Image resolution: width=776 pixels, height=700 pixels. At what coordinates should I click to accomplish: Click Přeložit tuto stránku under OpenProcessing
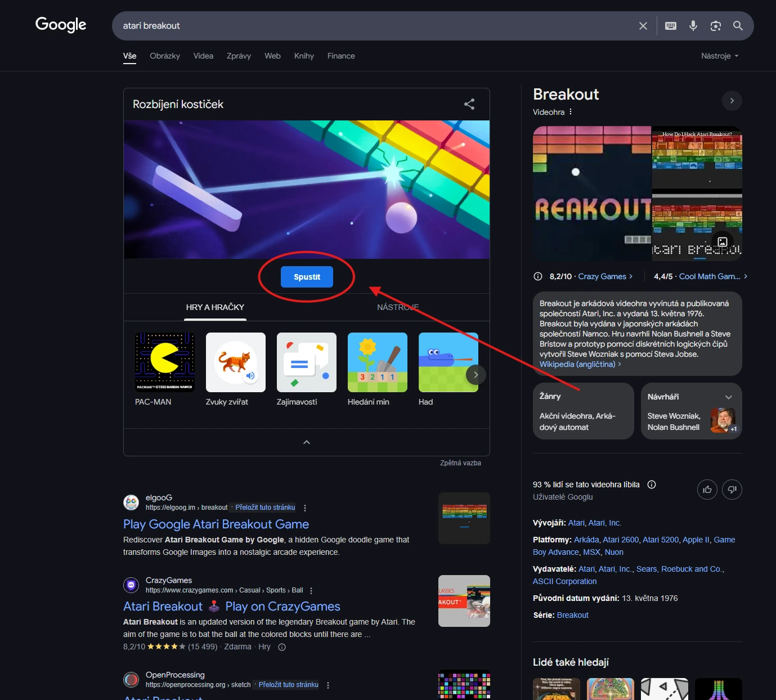coord(288,685)
